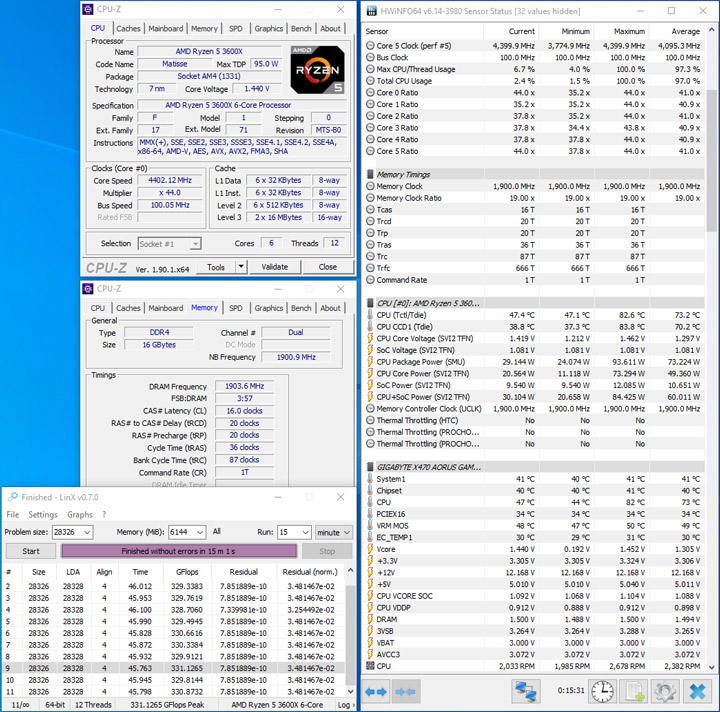Close sensors with blue X icon
The width and height of the screenshot is (720, 712).
[x=697, y=691]
